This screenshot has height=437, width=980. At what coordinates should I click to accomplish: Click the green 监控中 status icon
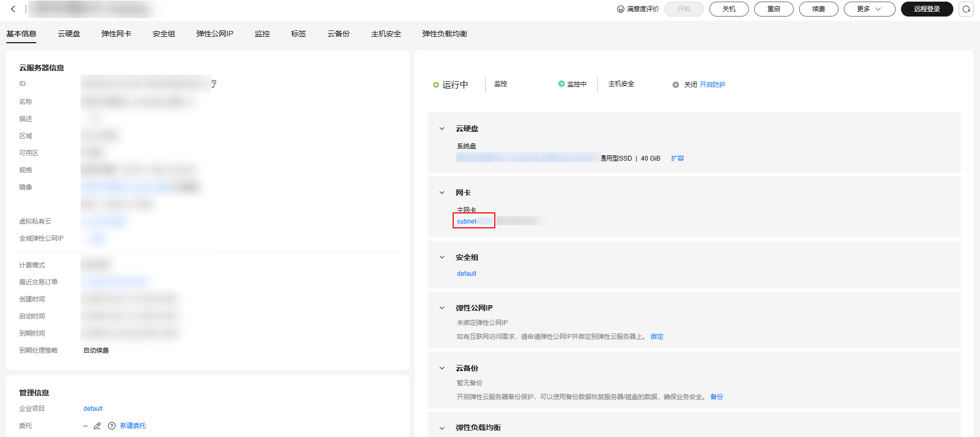[x=562, y=84]
